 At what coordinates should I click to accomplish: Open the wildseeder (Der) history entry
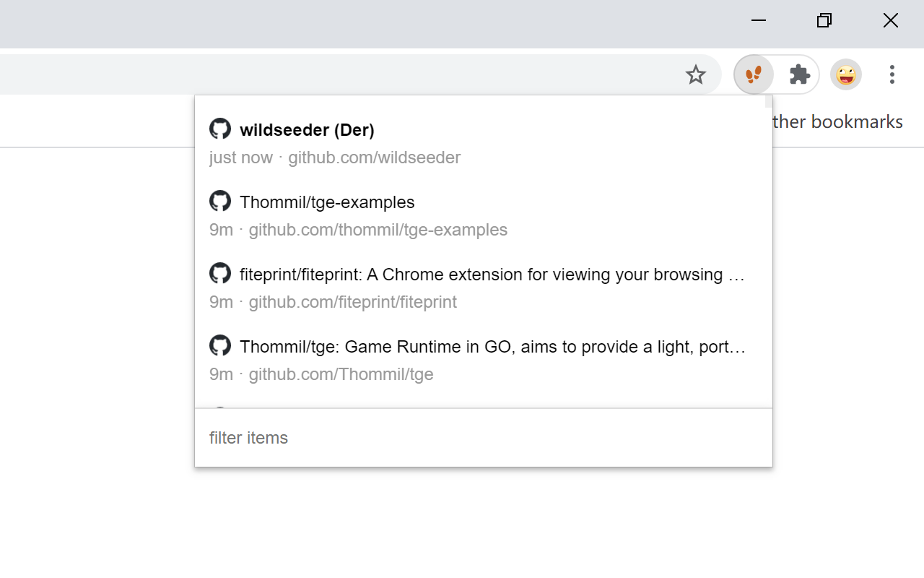point(307,130)
